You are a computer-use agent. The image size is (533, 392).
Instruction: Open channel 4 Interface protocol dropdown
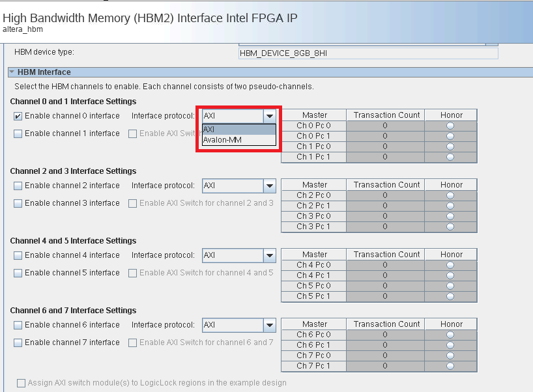tap(269, 255)
